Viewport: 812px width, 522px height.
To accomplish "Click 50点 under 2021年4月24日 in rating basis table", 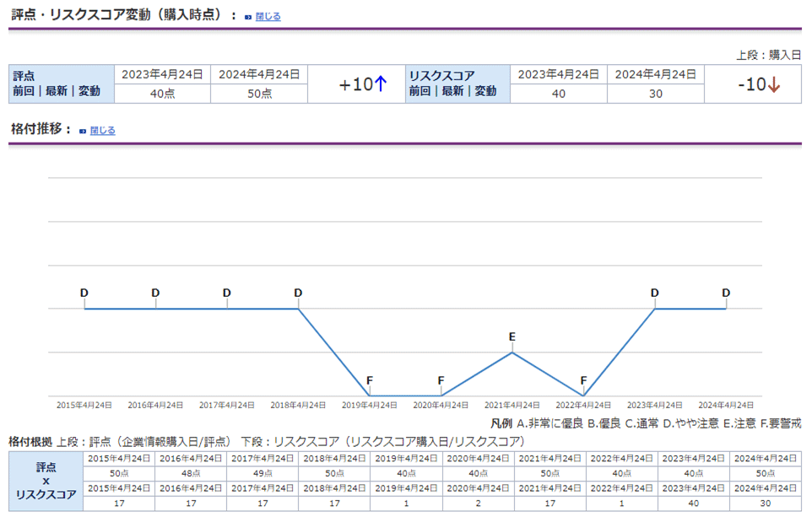I will pos(550,473).
